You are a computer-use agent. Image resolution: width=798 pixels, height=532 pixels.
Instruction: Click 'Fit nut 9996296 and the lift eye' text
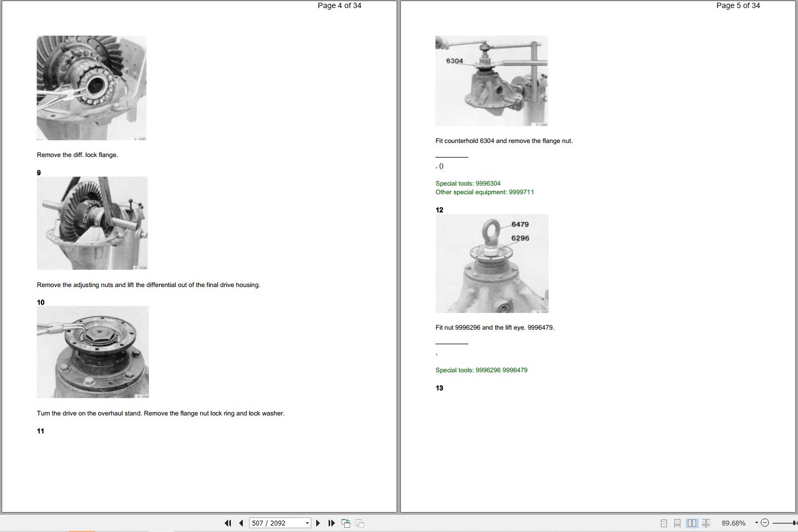[495, 328]
